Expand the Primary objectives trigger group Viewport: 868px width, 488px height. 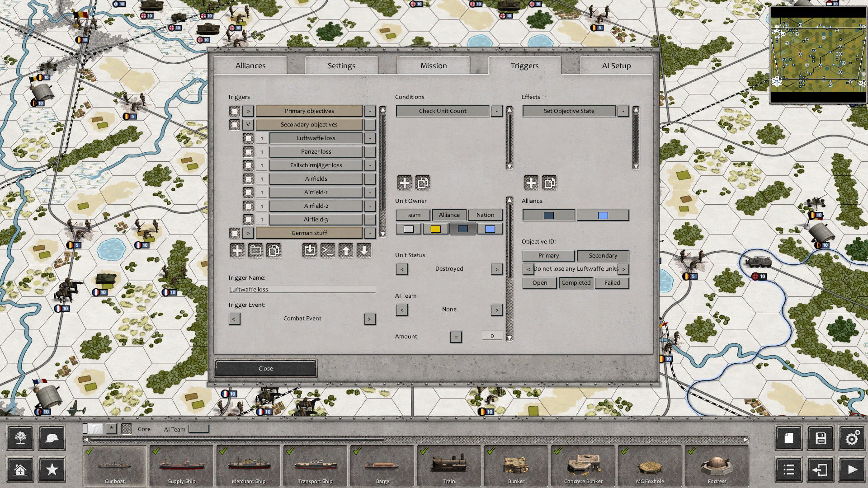point(248,111)
